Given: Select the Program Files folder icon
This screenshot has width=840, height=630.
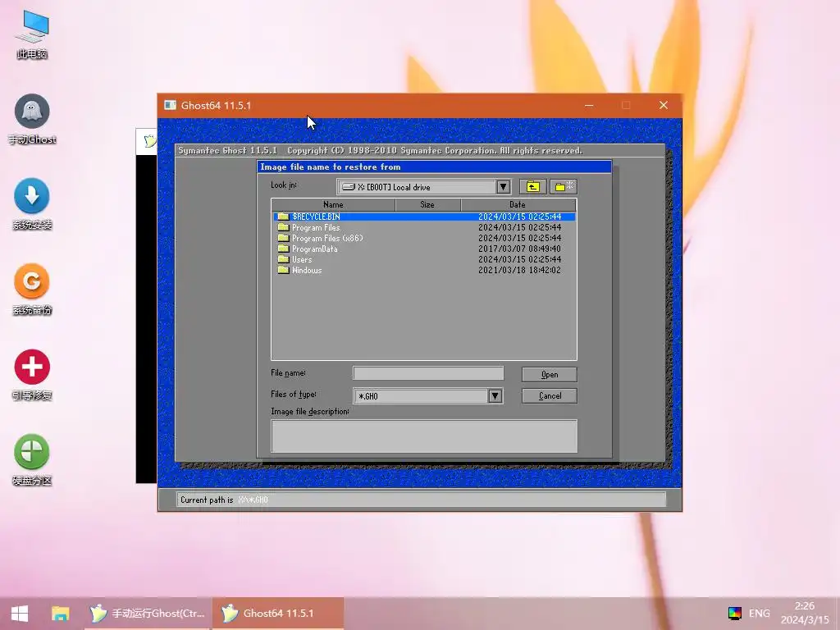Looking at the screenshot, I should pos(283,227).
